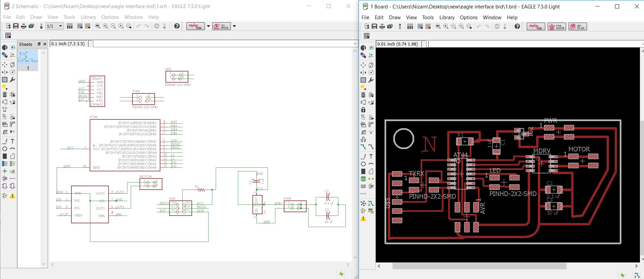The image size is (644, 279).
Task: Close the Sheets panel
Action: 45,44
